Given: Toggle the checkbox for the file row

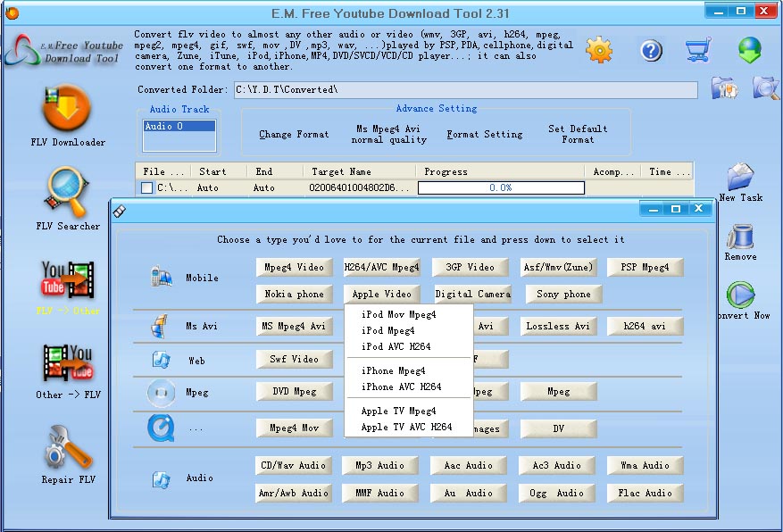Looking at the screenshot, I should (x=146, y=188).
